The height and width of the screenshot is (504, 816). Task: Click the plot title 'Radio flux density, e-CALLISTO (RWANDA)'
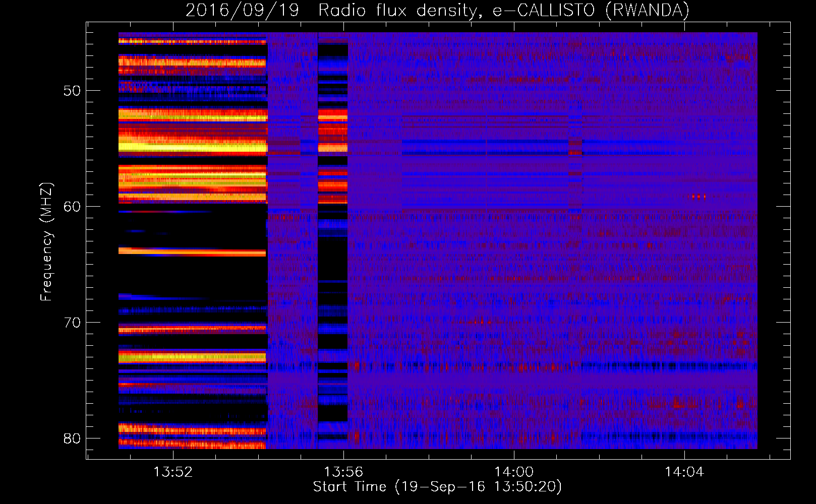pyautogui.click(x=504, y=10)
